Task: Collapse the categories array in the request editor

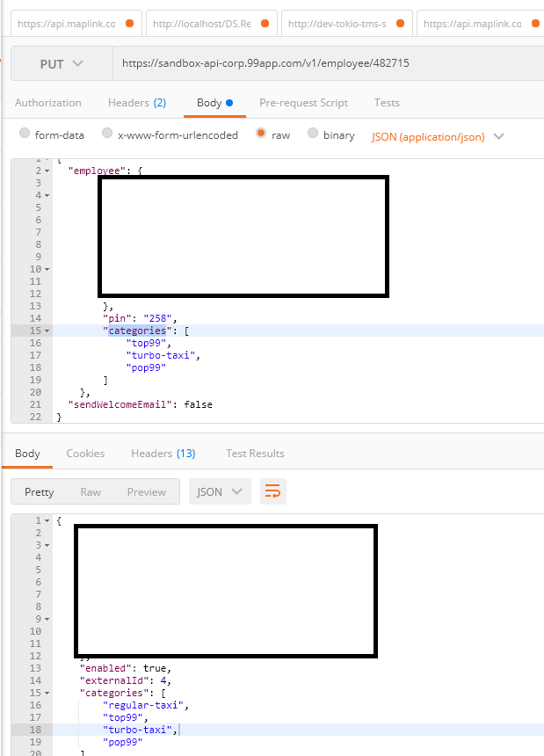Action: (x=47, y=331)
